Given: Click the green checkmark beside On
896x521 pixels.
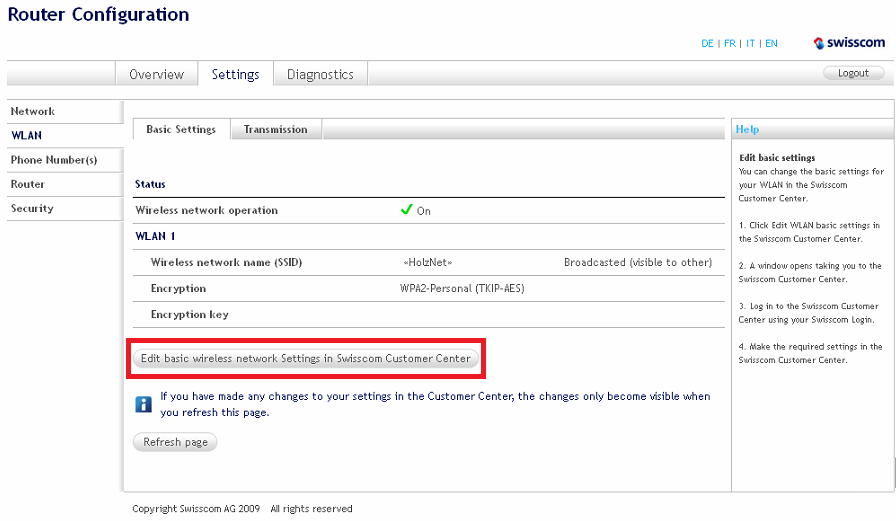Looking at the screenshot, I should (406, 210).
